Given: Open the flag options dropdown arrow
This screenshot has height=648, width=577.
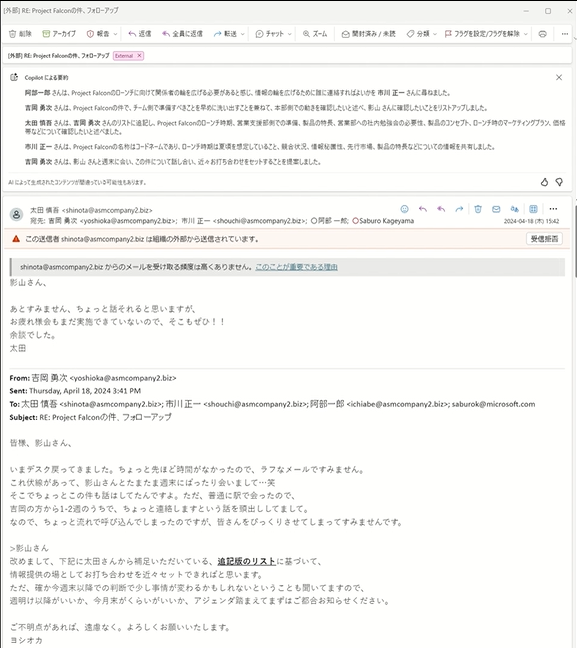Looking at the screenshot, I should (526, 34).
